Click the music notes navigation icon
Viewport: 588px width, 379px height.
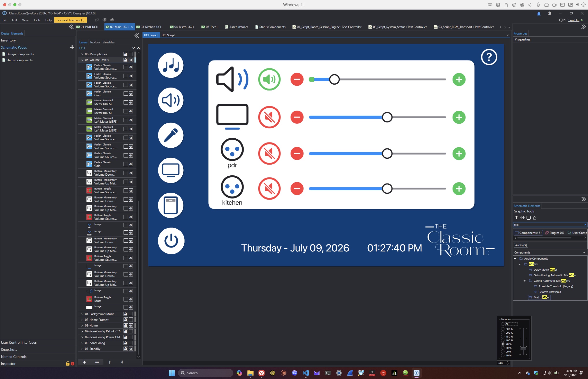coord(171,65)
